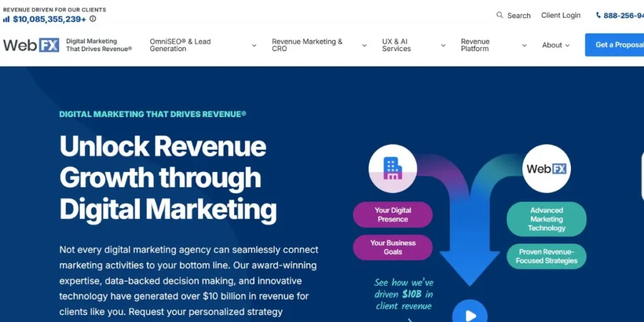Click the Get a Proposal button

coord(614,45)
